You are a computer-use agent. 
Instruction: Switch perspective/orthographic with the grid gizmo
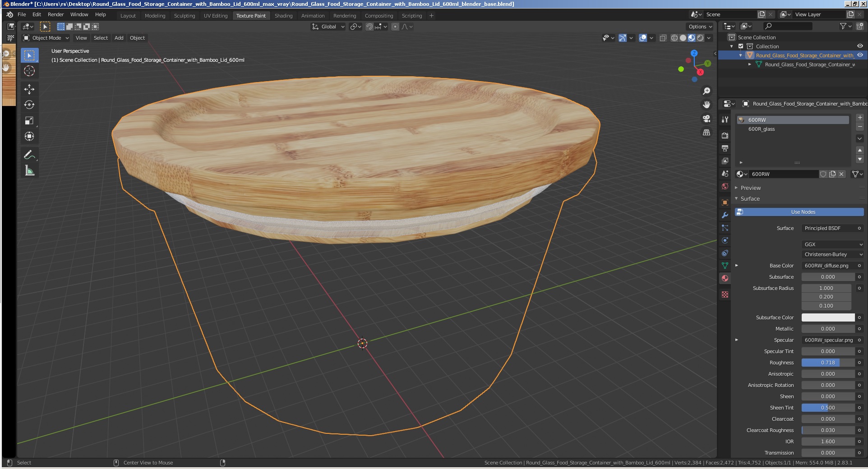[706, 133]
